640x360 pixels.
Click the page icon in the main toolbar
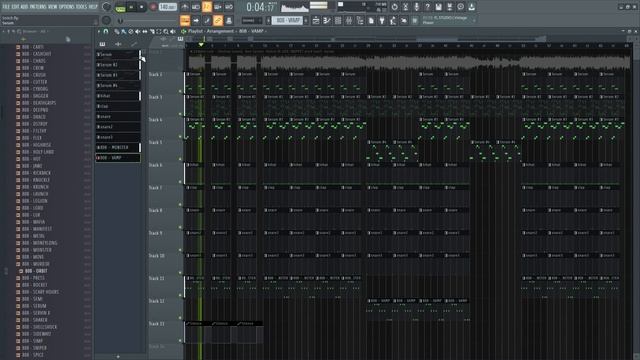click(371, 20)
